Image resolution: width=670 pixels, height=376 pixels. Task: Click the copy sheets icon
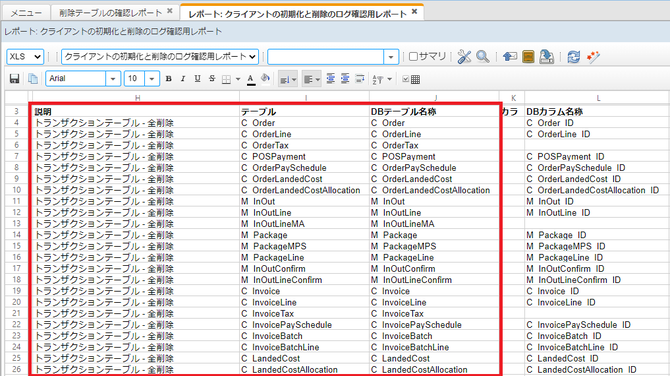(x=32, y=79)
